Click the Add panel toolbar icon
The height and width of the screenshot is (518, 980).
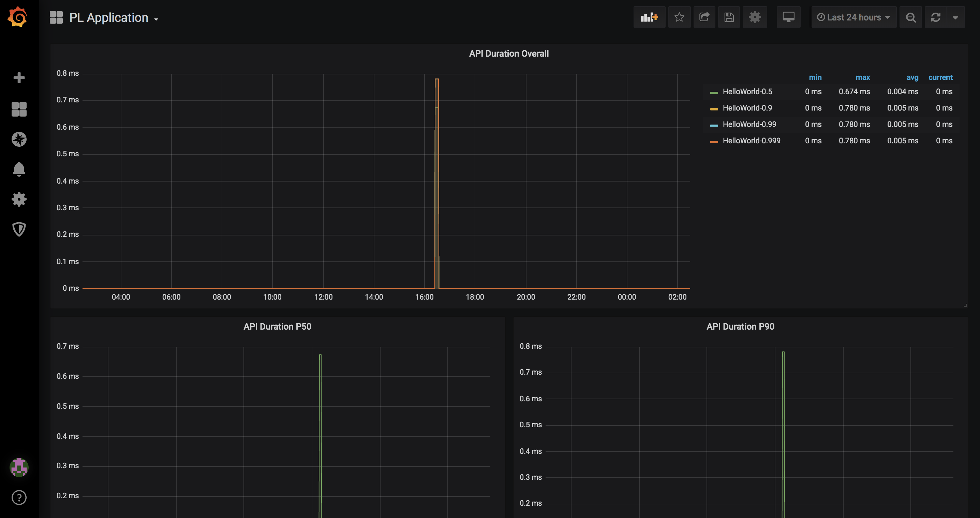point(649,17)
